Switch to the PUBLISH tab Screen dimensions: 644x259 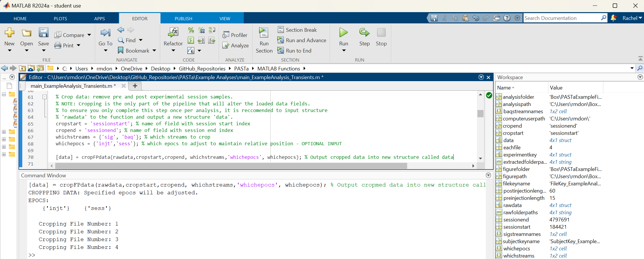(183, 18)
